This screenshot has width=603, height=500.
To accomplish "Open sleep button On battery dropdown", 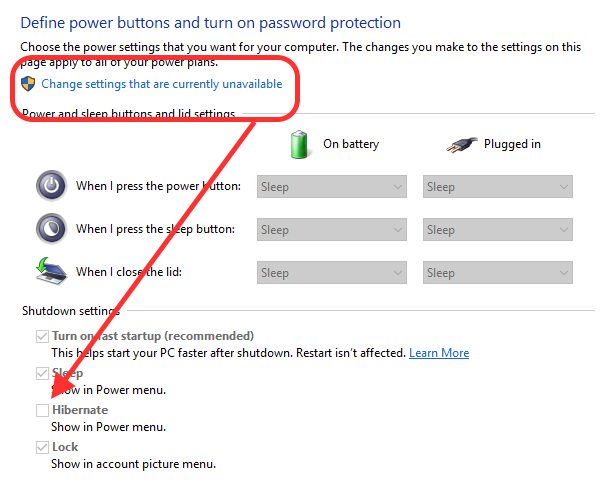I will (331, 230).
